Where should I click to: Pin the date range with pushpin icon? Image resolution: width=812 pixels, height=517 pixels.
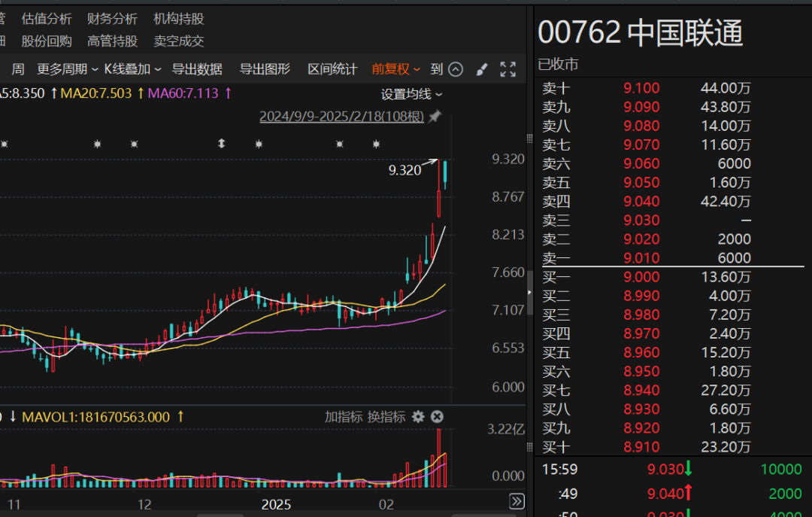coord(435,116)
